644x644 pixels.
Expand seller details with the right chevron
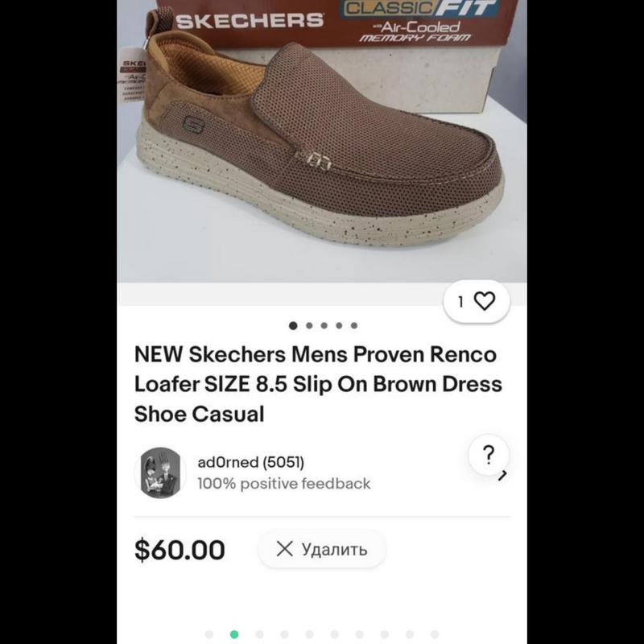pyautogui.click(x=503, y=476)
